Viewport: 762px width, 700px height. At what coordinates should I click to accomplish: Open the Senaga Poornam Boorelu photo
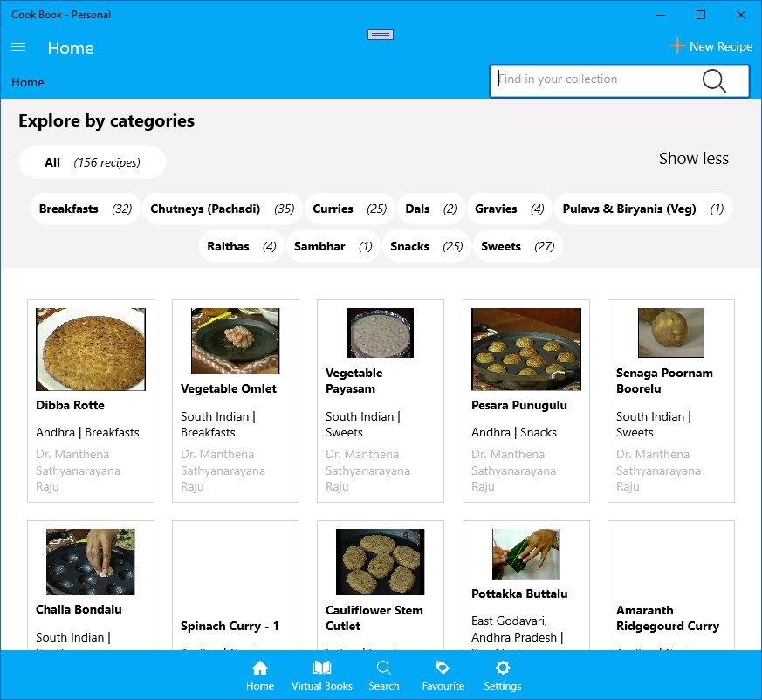pos(671,333)
